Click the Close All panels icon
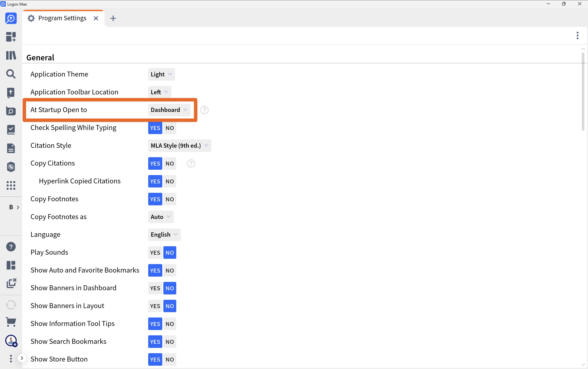Image resolution: width=588 pixels, height=369 pixels. (x=11, y=283)
